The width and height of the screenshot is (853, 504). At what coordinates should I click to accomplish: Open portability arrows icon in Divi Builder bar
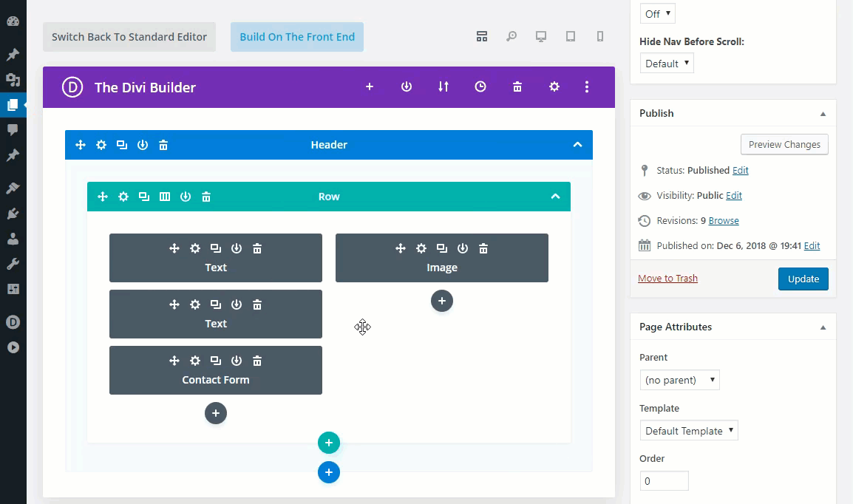pos(444,86)
